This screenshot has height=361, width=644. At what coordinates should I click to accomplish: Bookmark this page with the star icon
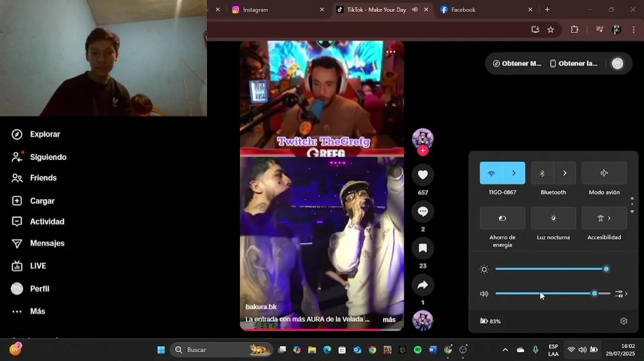(x=551, y=30)
